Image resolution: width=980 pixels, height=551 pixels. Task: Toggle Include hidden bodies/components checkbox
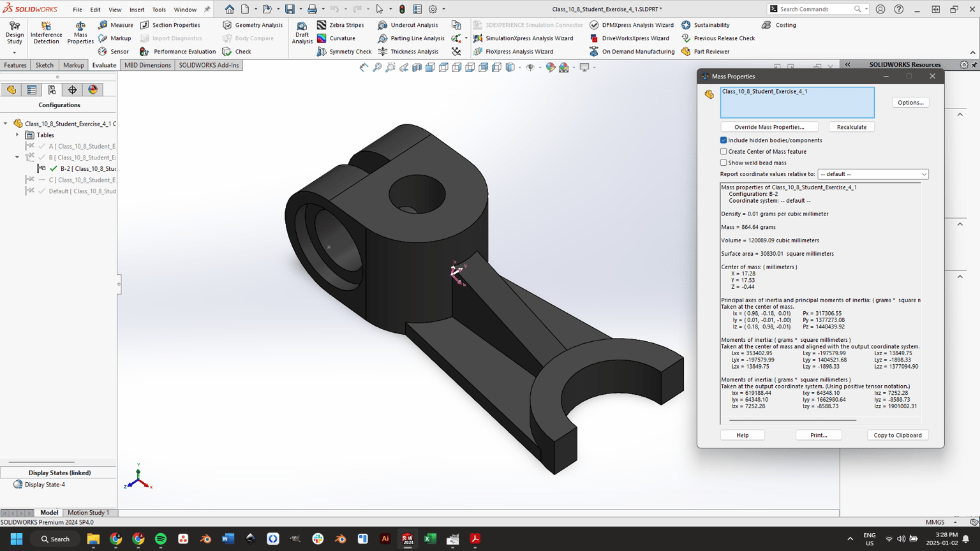coord(724,140)
